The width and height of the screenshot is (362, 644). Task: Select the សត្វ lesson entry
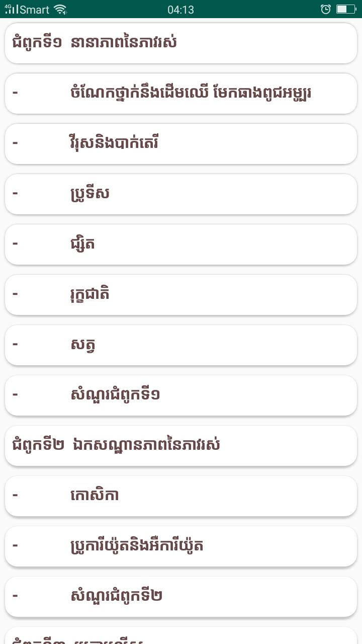(181, 345)
